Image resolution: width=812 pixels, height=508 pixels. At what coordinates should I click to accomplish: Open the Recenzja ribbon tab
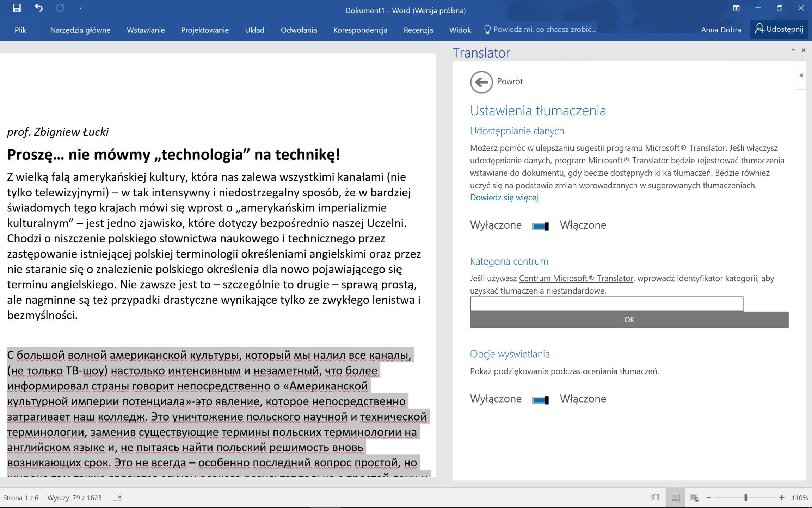pyautogui.click(x=418, y=30)
